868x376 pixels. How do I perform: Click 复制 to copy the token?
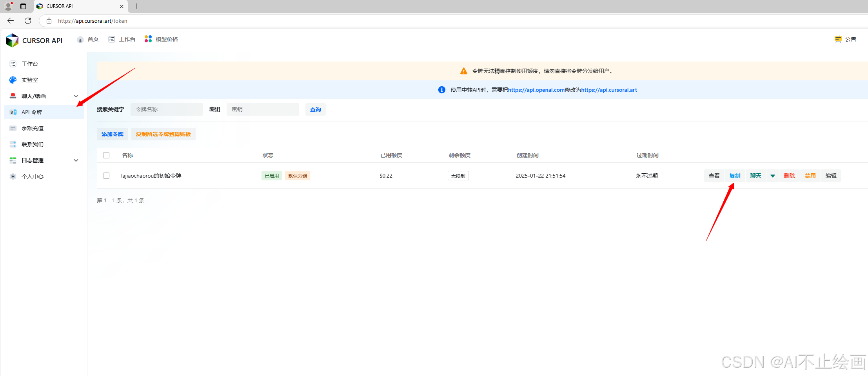(x=735, y=176)
